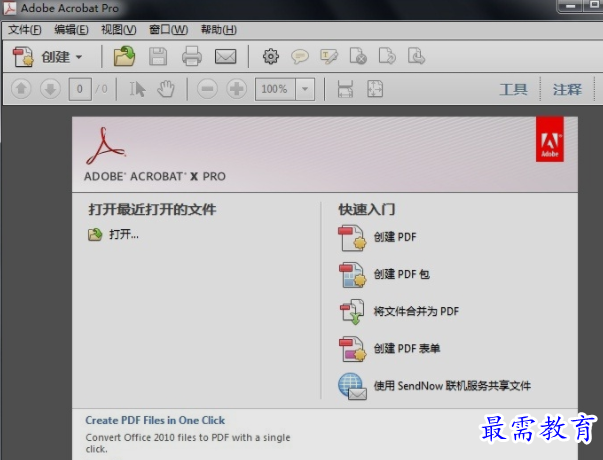The width and height of the screenshot is (603, 460).
Task: Click the Acrobat title bar app icon
Action: [x=10, y=8]
